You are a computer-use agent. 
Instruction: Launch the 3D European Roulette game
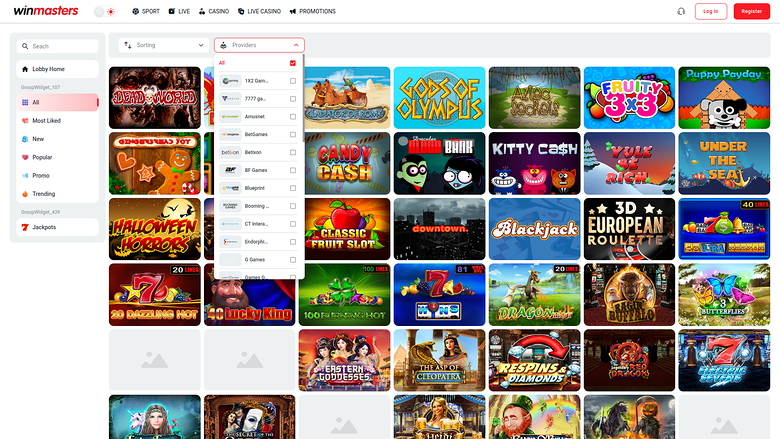pos(629,229)
